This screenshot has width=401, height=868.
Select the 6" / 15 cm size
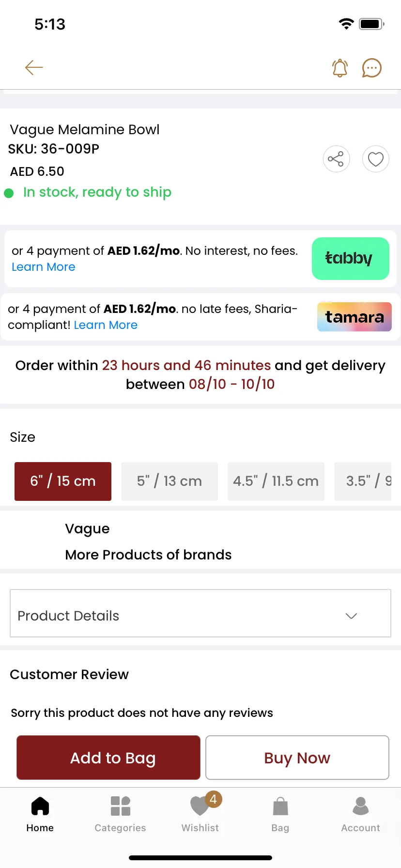pos(63,481)
